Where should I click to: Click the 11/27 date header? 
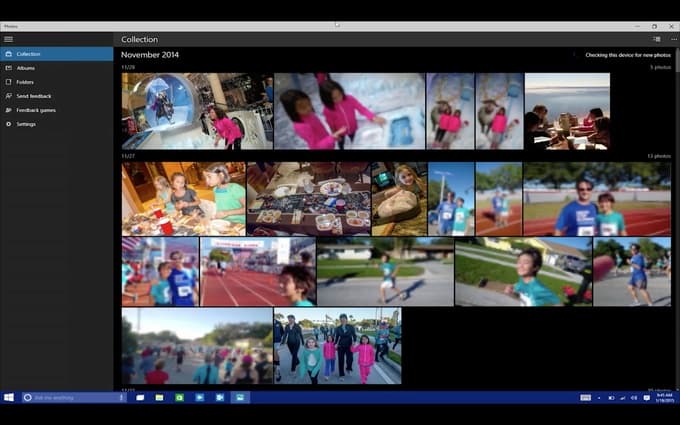(x=128, y=156)
